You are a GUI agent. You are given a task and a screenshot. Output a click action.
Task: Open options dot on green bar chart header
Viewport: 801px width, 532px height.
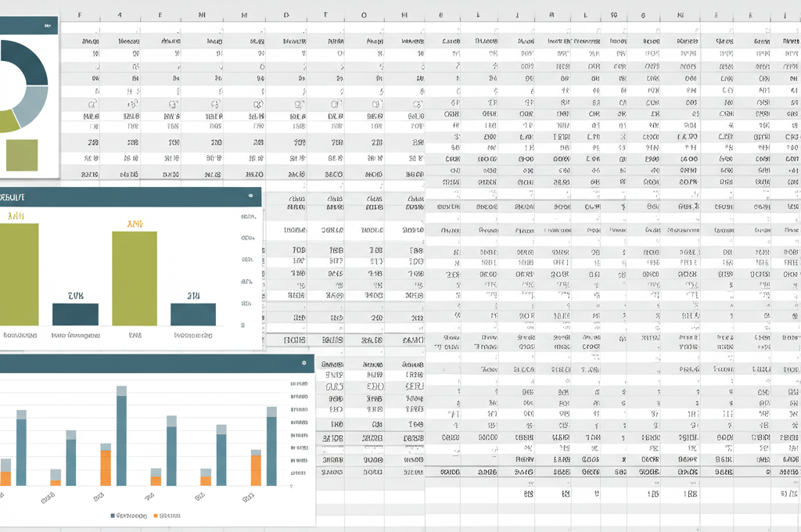coord(250,196)
